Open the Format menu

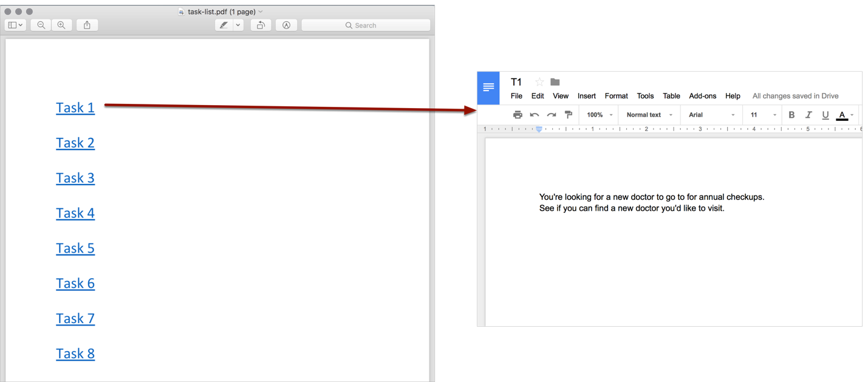point(616,96)
